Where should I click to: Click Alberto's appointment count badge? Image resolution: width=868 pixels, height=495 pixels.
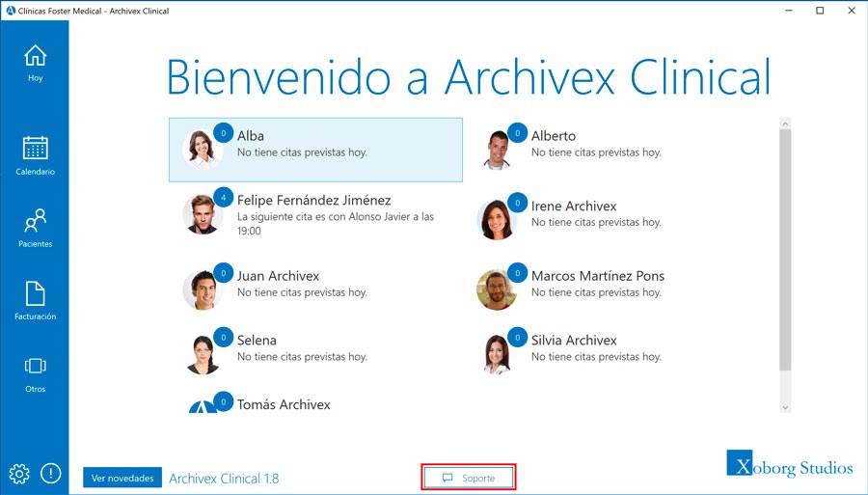pyautogui.click(x=518, y=133)
